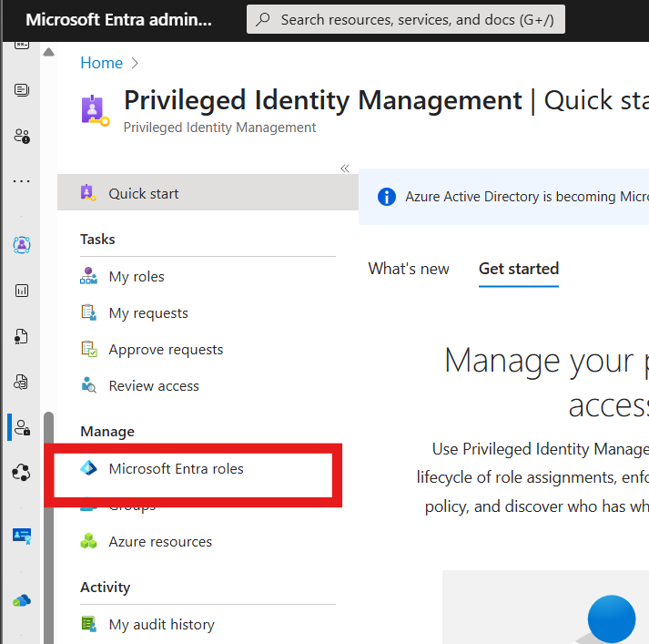Show more sidebar items via ellipsis
This screenshot has height=644, width=649.
point(22,181)
